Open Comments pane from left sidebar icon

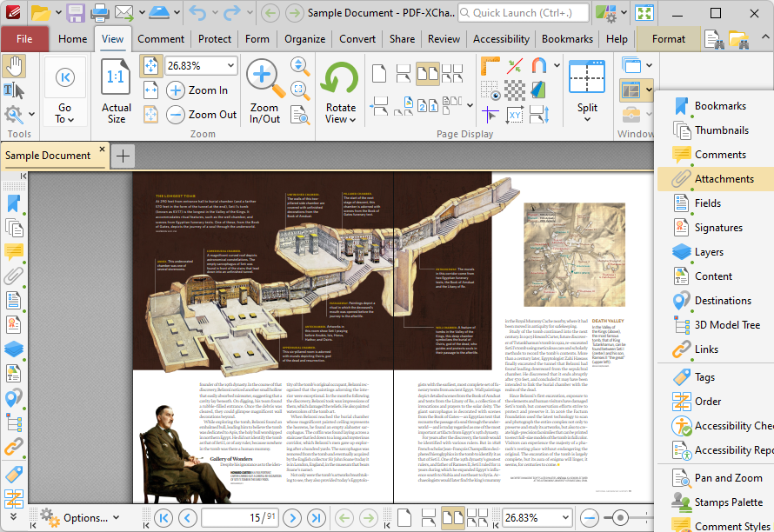click(x=14, y=252)
